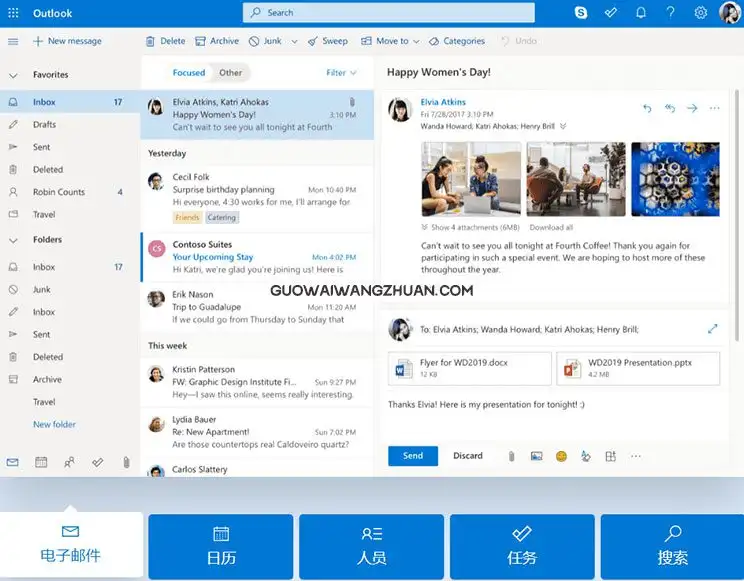The height and width of the screenshot is (581, 744).
Task: Open more actions ellipsis on the message
Action: click(x=715, y=108)
